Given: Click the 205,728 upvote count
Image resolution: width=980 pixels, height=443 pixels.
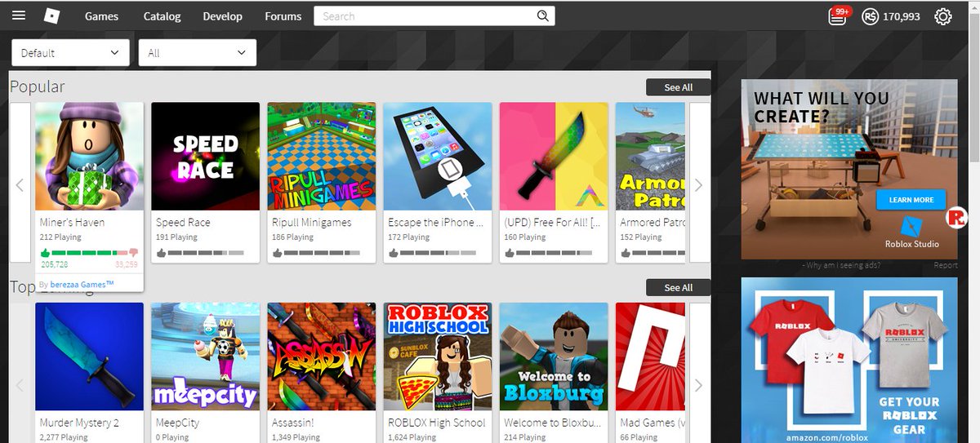Looking at the screenshot, I should (x=54, y=265).
